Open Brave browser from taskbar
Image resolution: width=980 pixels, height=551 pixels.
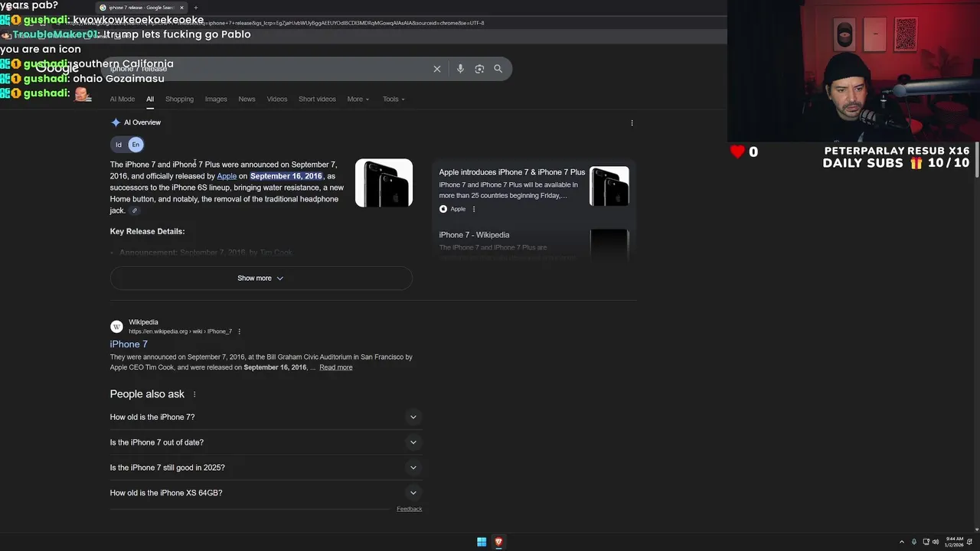click(498, 542)
